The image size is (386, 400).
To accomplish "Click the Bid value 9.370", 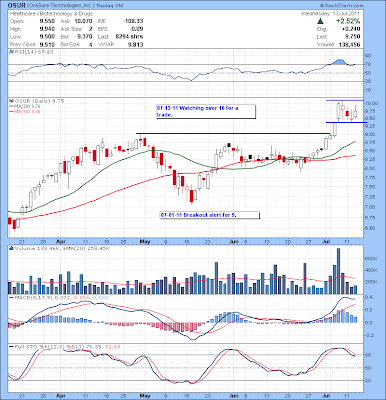I will click(x=86, y=37).
